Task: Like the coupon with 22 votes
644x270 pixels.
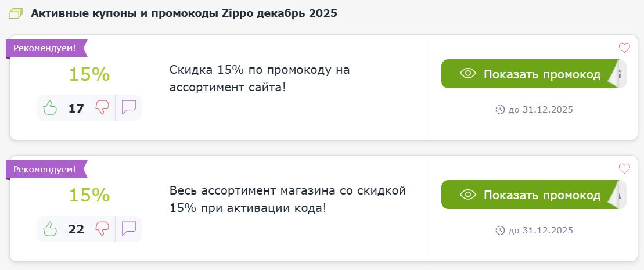Action: (x=51, y=229)
